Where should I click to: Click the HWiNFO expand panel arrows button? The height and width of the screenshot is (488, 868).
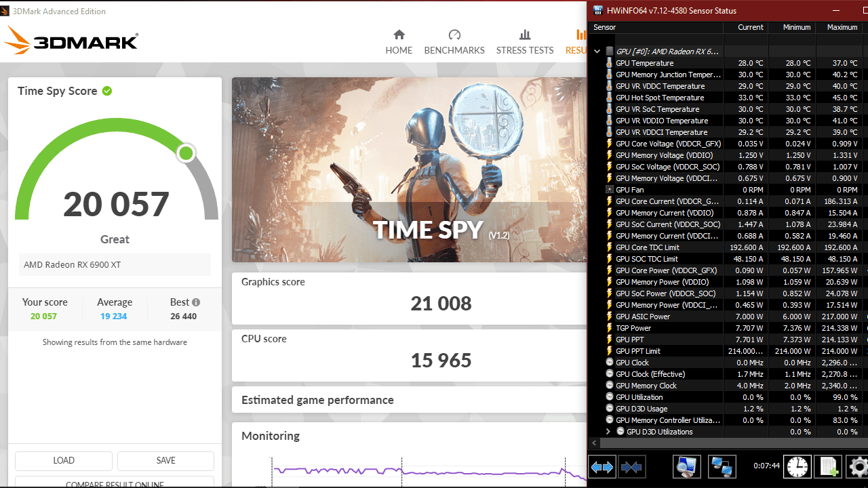pos(601,467)
